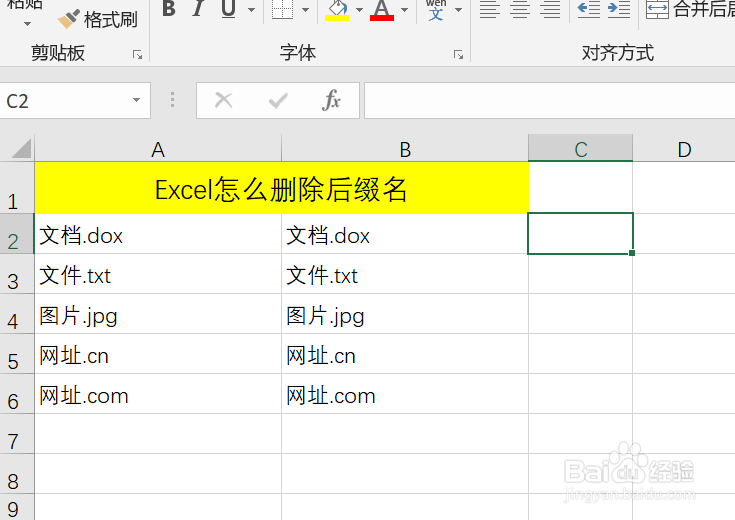The height and width of the screenshot is (520, 735).
Task: Select cell A2 with 文档.dox
Action: tap(158, 234)
